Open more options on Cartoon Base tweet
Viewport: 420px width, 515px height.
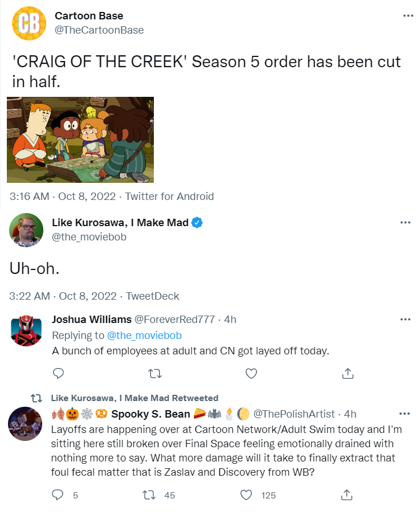(407, 15)
